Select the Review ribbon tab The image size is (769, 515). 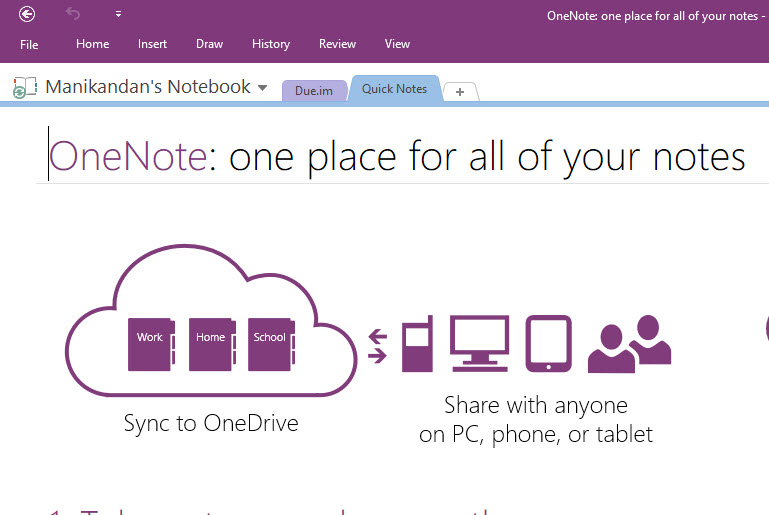(x=337, y=44)
